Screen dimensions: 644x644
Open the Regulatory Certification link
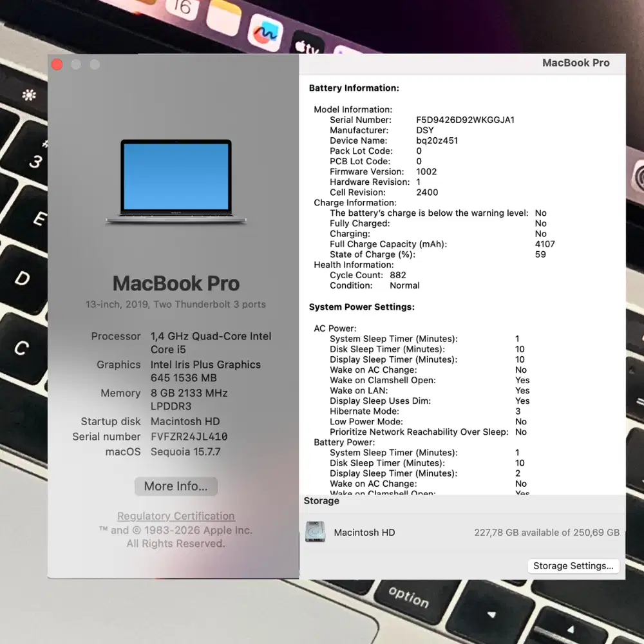pos(176,516)
